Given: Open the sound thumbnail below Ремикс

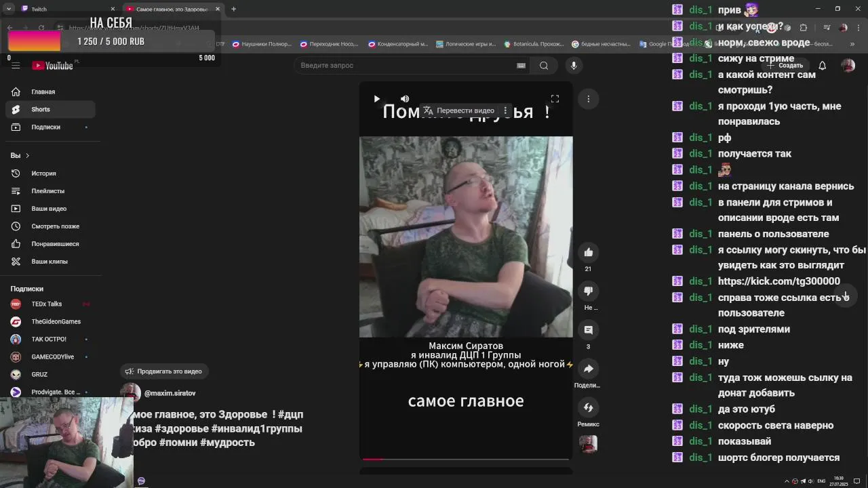Looking at the screenshot, I should (588, 444).
